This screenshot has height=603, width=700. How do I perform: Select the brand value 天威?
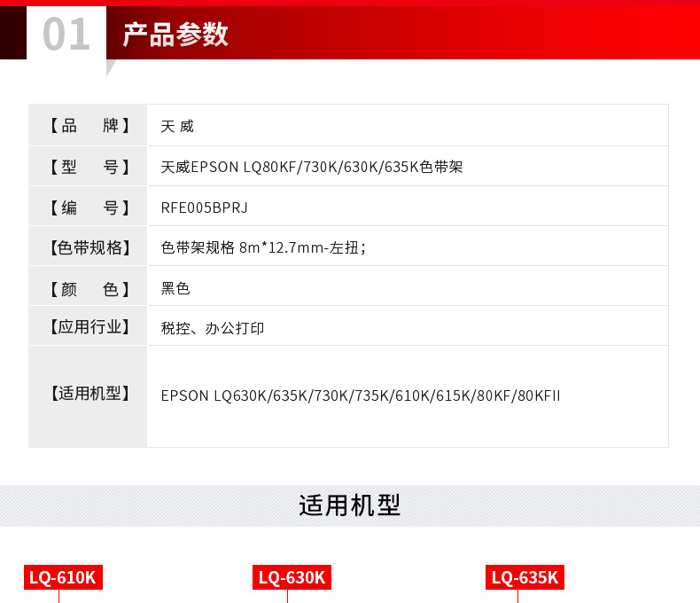[x=177, y=127]
